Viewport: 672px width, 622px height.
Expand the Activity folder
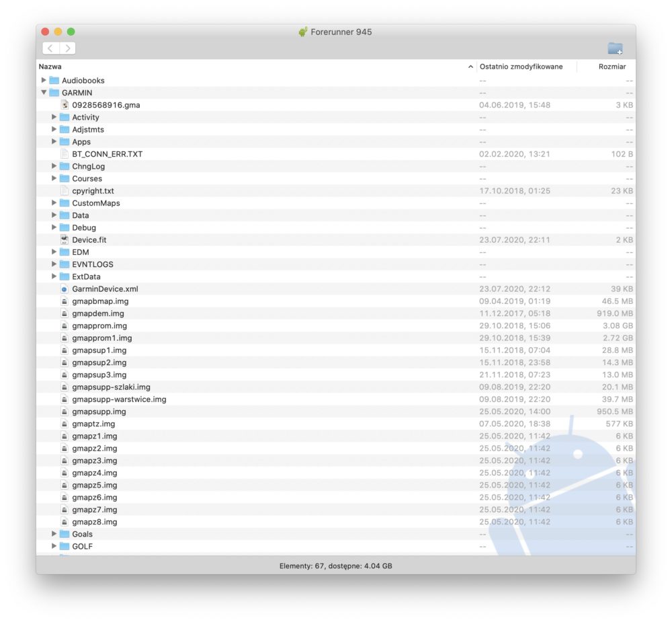[54, 117]
